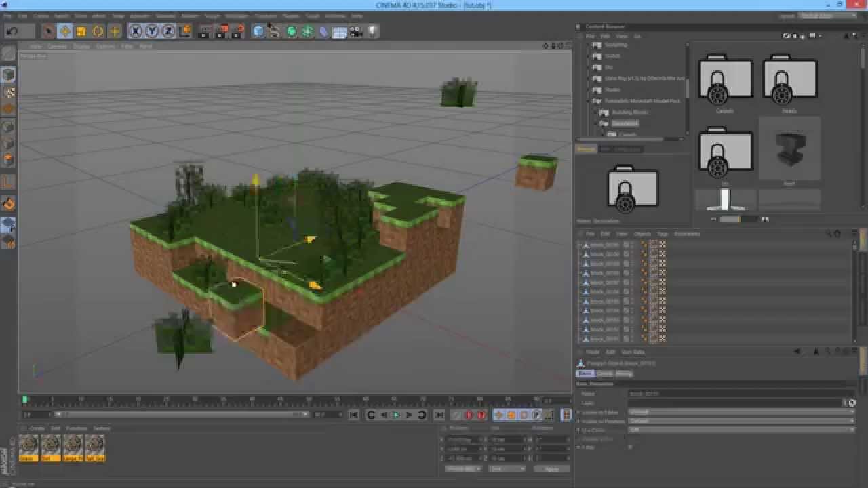Click the Preview tab in Content Browser
Screen dimensions: 868x488
tap(586, 149)
